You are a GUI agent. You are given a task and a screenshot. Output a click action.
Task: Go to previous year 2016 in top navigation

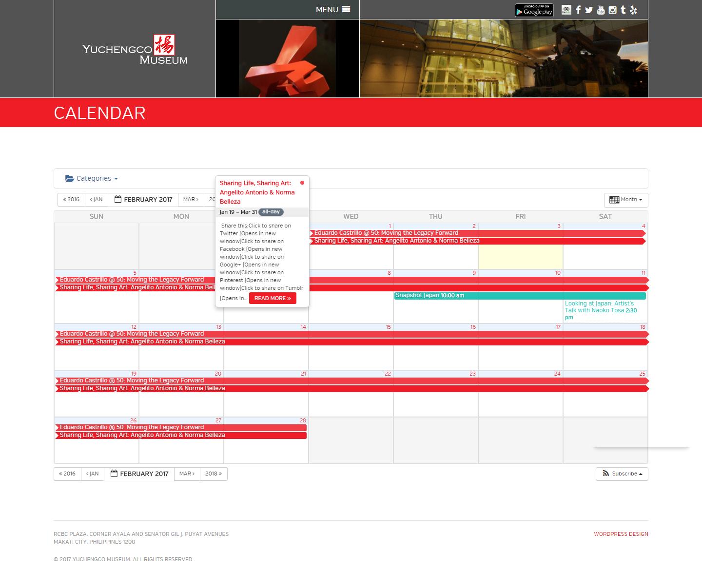pos(71,200)
